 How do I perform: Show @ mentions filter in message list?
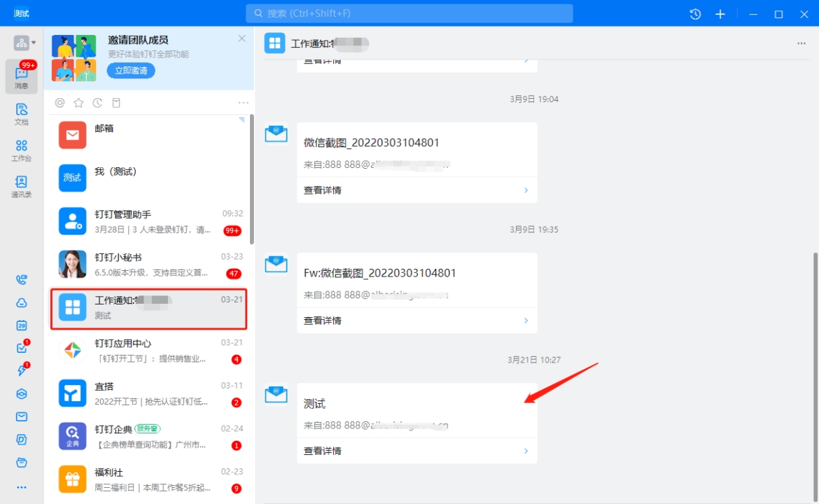[x=60, y=103]
